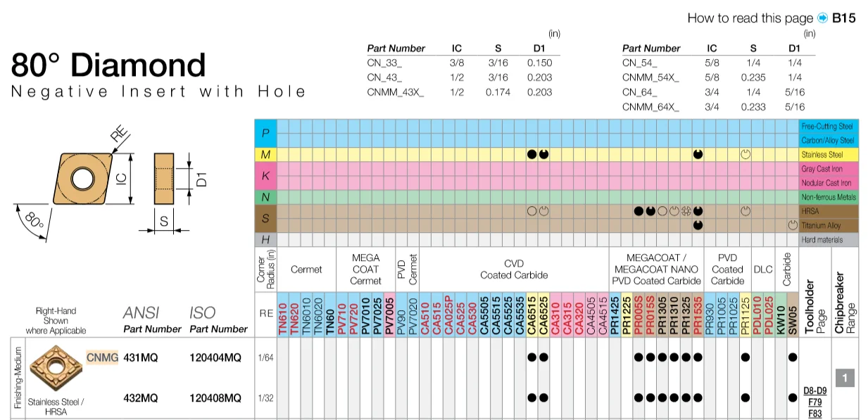Select the blue P material row label

click(265, 133)
